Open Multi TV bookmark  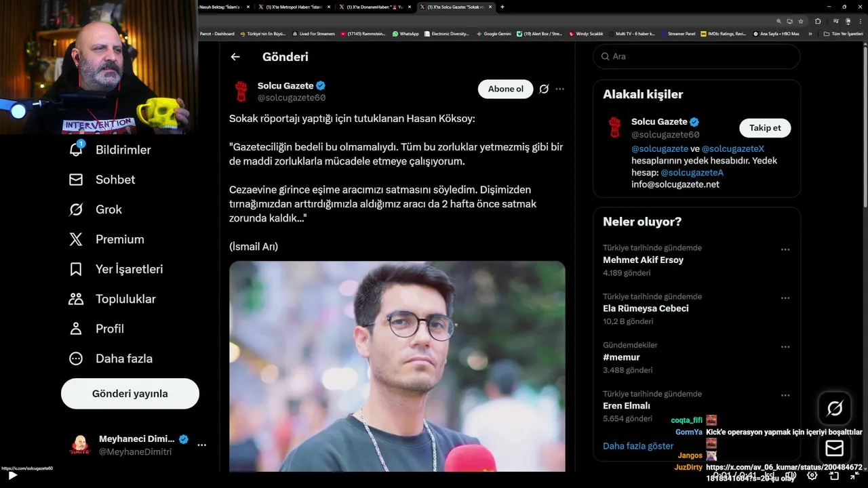631,33
